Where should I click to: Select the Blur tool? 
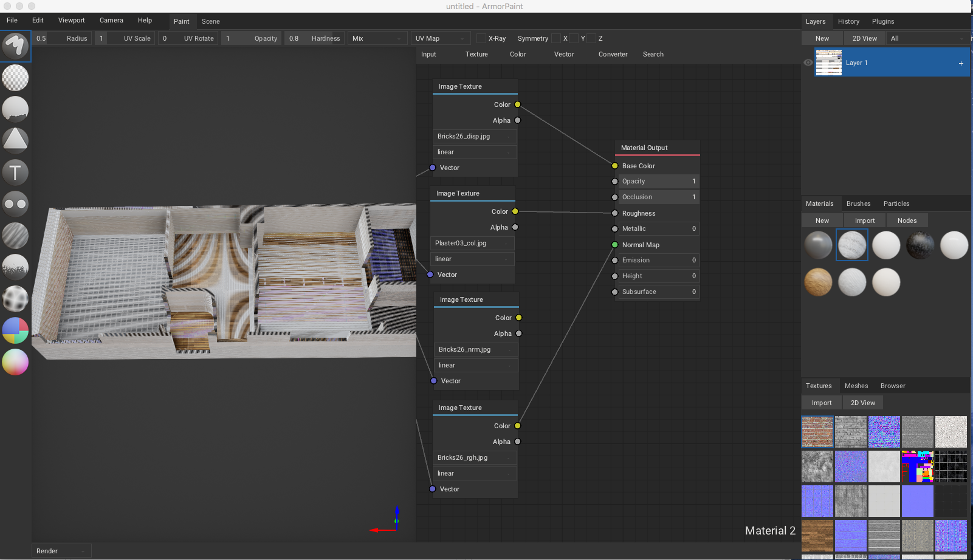coord(15,236)
